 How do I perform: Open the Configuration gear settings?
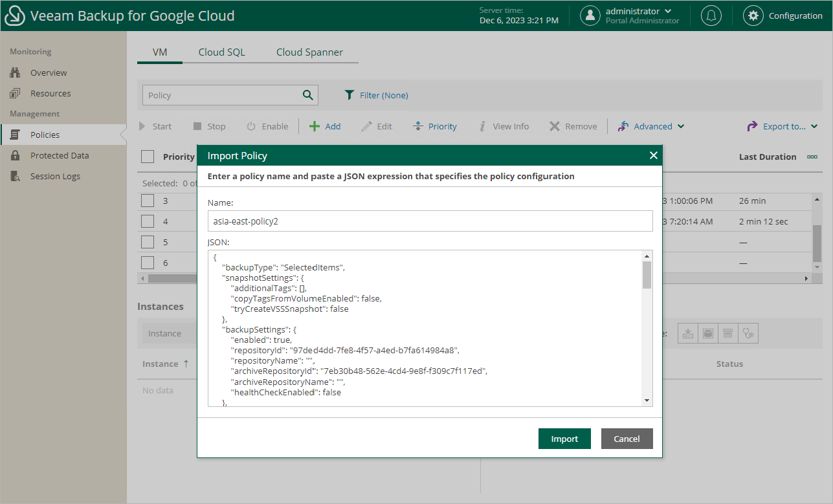pyautogui.click(x=753, y=16)
